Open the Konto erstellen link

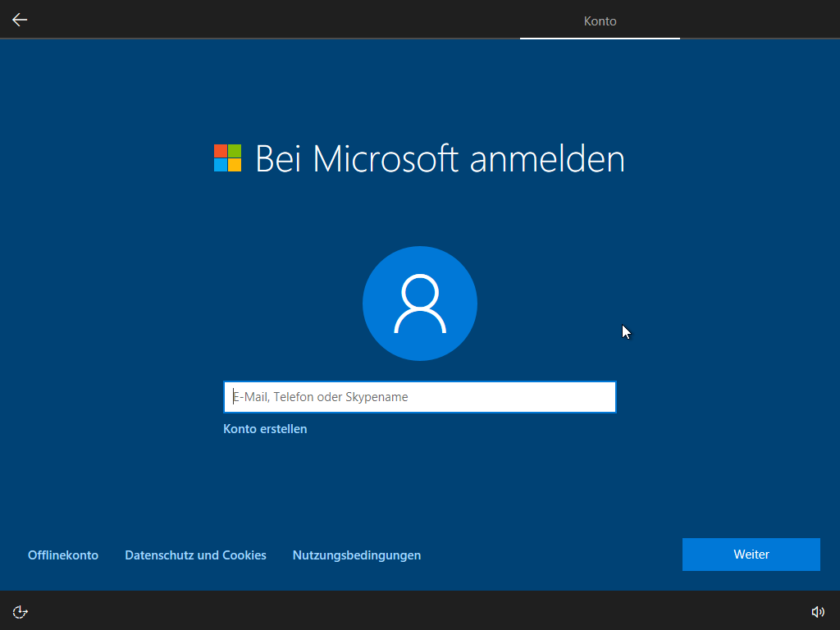tap(265, 429)
